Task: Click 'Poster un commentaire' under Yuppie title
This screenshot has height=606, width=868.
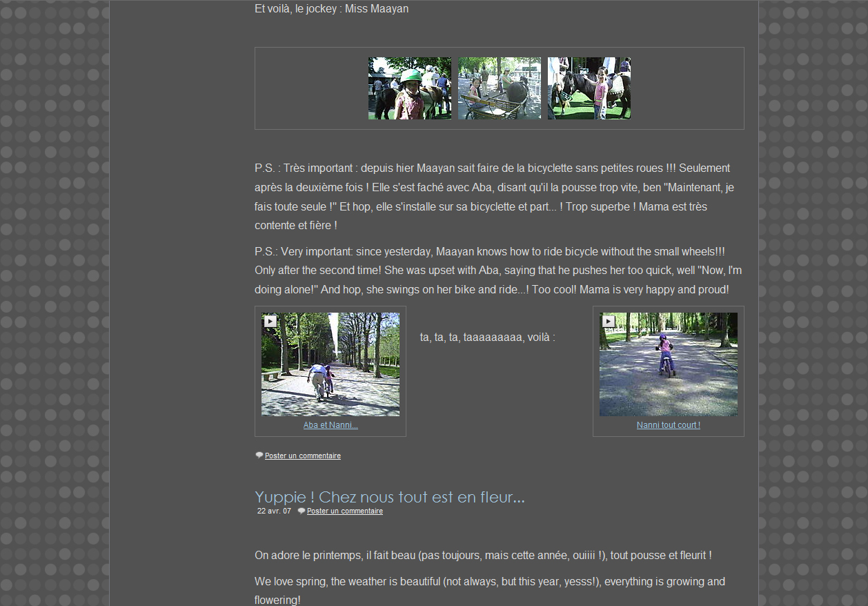Action: [345, 511]
